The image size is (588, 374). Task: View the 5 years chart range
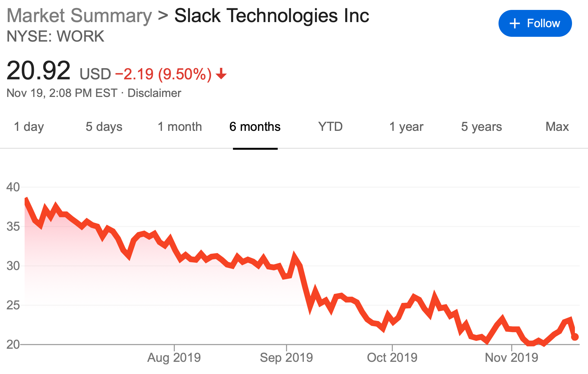pos(481,127)
